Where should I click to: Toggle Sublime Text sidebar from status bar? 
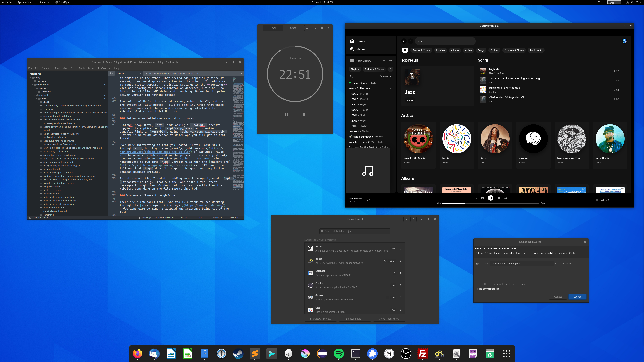tap(30, 217)
